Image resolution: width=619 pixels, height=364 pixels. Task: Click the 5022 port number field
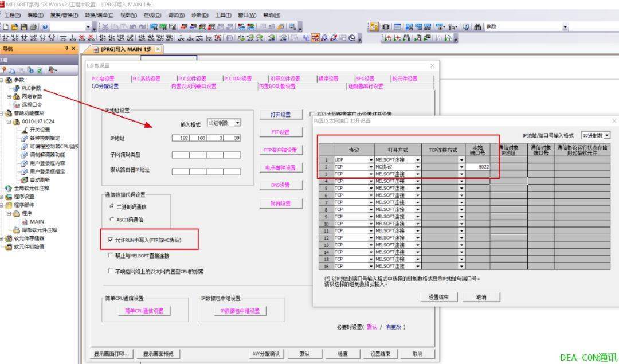[477, 167]
